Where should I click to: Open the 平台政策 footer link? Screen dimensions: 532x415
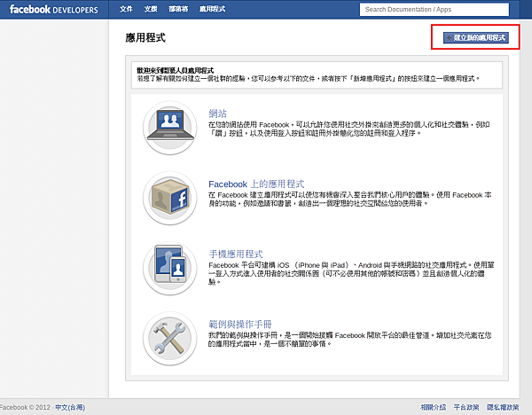(x=466, y=407)
